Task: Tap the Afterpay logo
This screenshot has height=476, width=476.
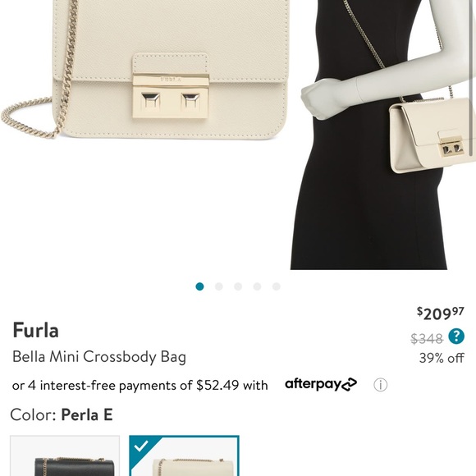Action: click(321, 385)
